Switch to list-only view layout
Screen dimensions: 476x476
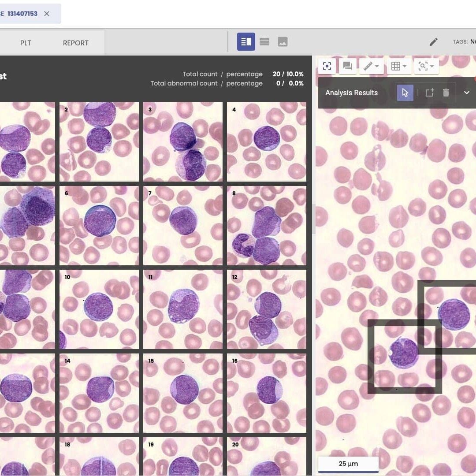pos(264,42)
